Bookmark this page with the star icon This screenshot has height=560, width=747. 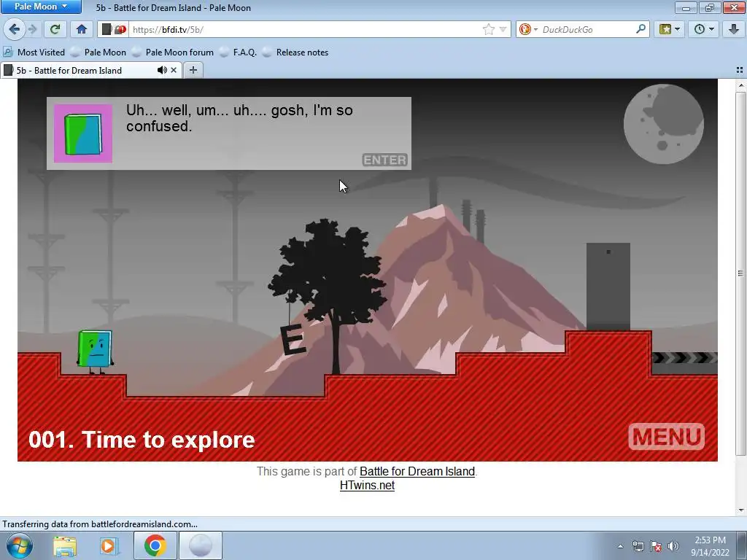pos(488,29)
